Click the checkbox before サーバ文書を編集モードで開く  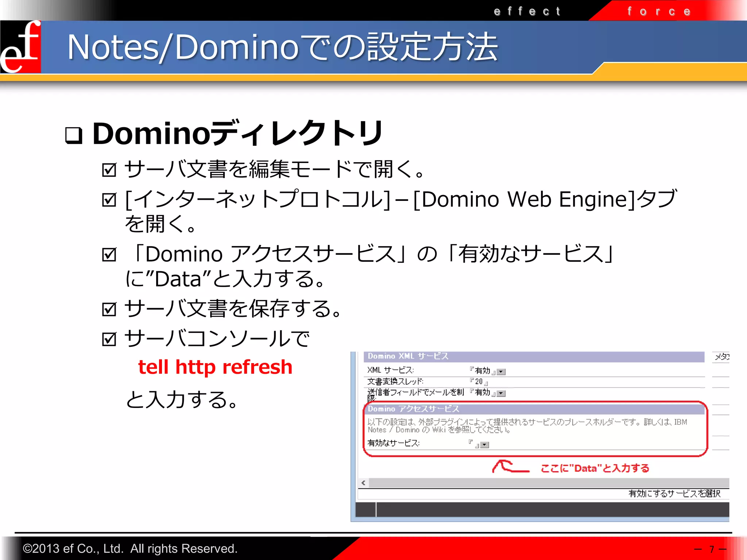109,170
